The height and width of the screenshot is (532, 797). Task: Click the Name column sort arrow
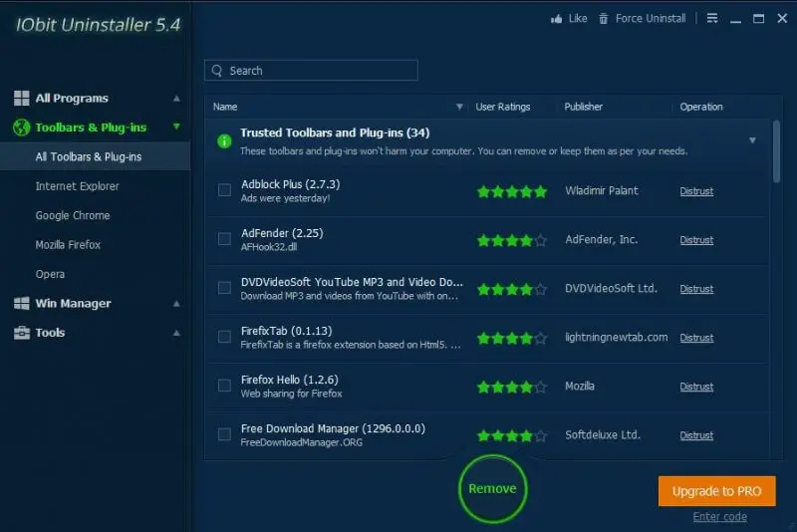click(x=459, y=107)
